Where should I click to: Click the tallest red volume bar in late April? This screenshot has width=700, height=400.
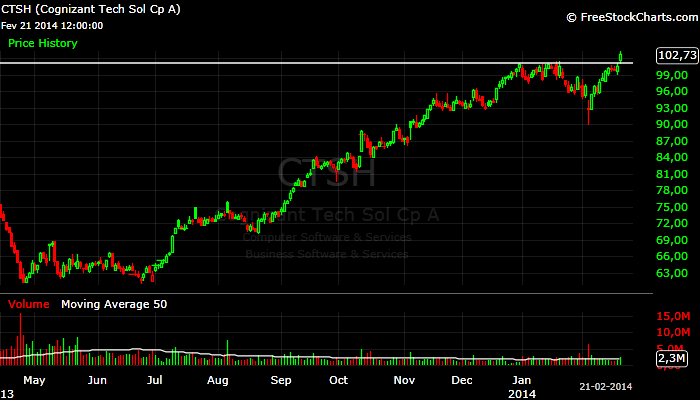click(20, 339)
